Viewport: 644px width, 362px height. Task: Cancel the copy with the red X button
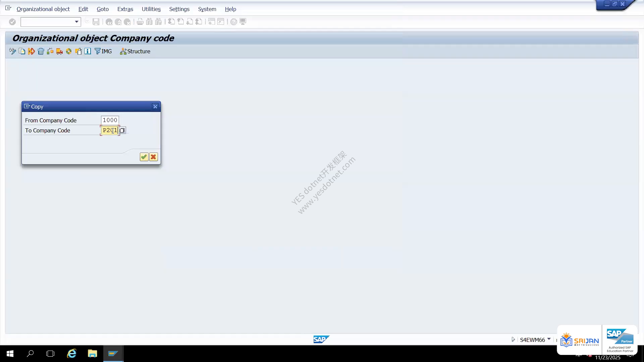[154, 157]
